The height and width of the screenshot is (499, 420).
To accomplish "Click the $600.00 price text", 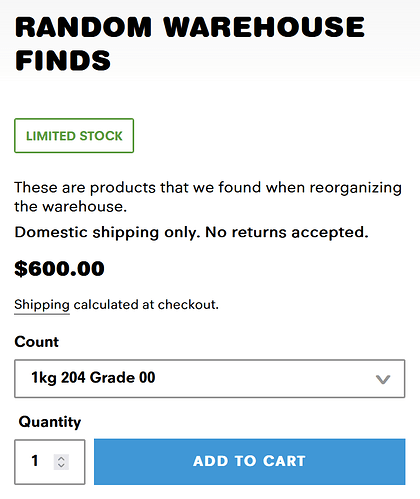I will tap(59, 269).
